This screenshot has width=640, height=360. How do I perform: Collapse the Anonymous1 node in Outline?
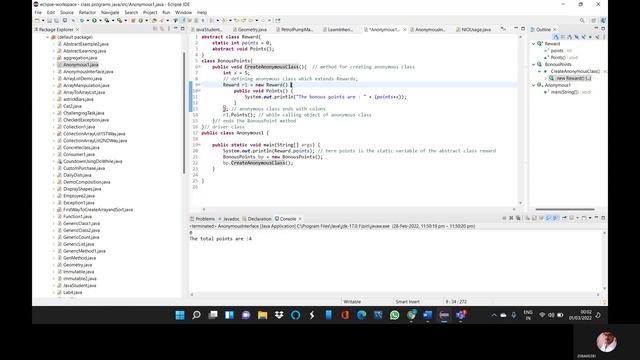tap(533, 85)
